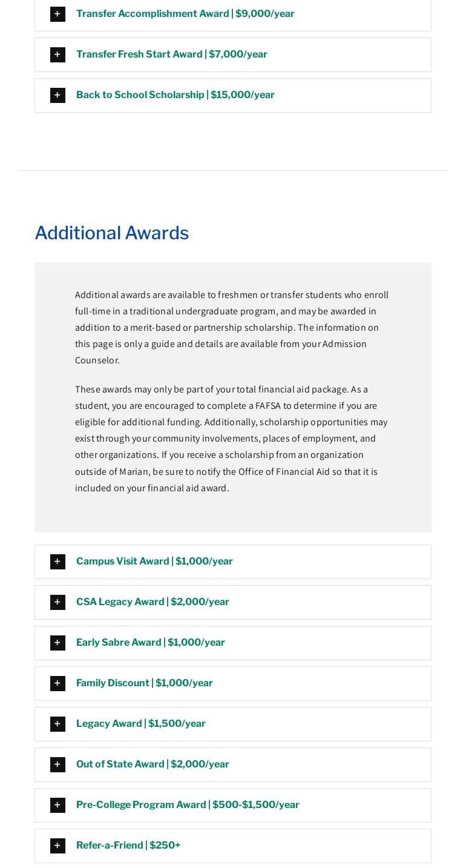The image size is (466, 868).
Task: Click plus icon beside Out of State Award
Action: point(57,764)
